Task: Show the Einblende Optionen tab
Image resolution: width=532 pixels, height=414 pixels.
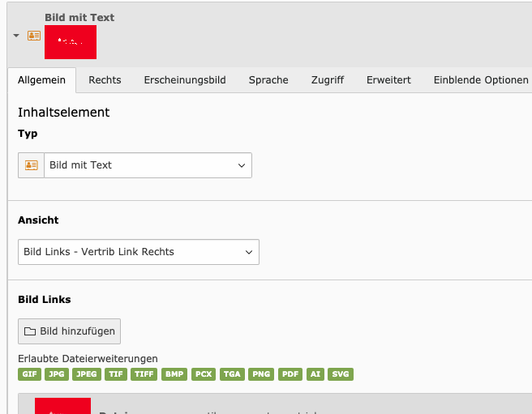Action: pos(481,80)
